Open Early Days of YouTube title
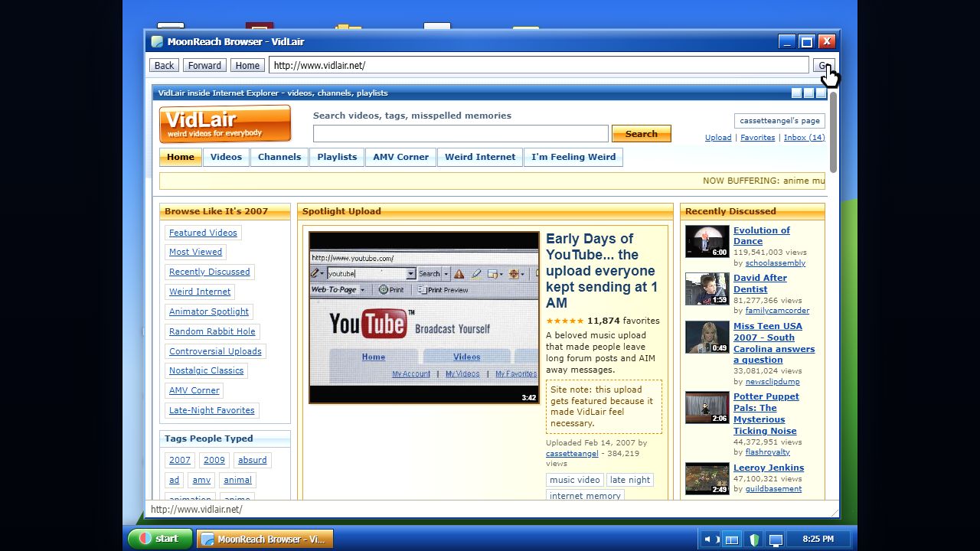 click(x=601, y=271)
